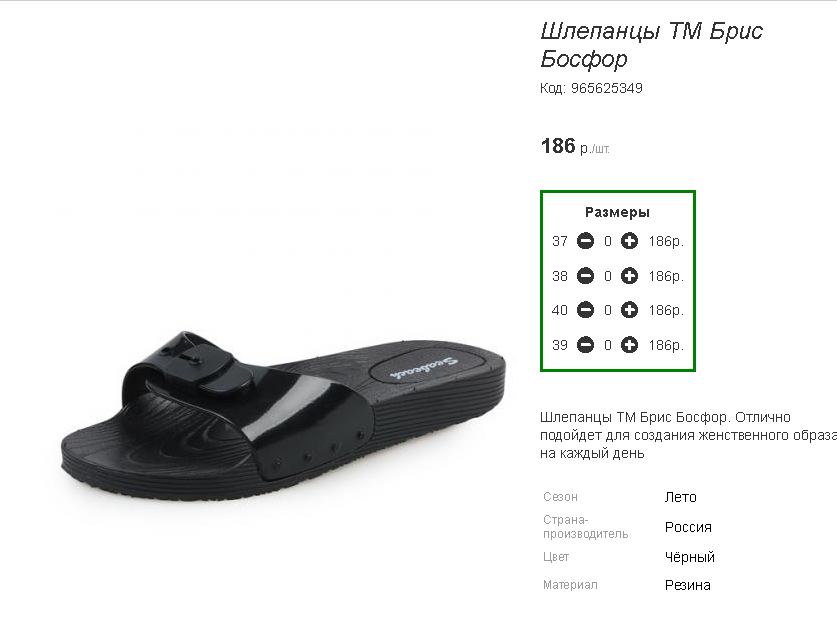Viewport: 837px width, 619px height.
Task: Select the product title Шлепанцы ТМ Брис Босфор
Action: [x=652, y=45]
